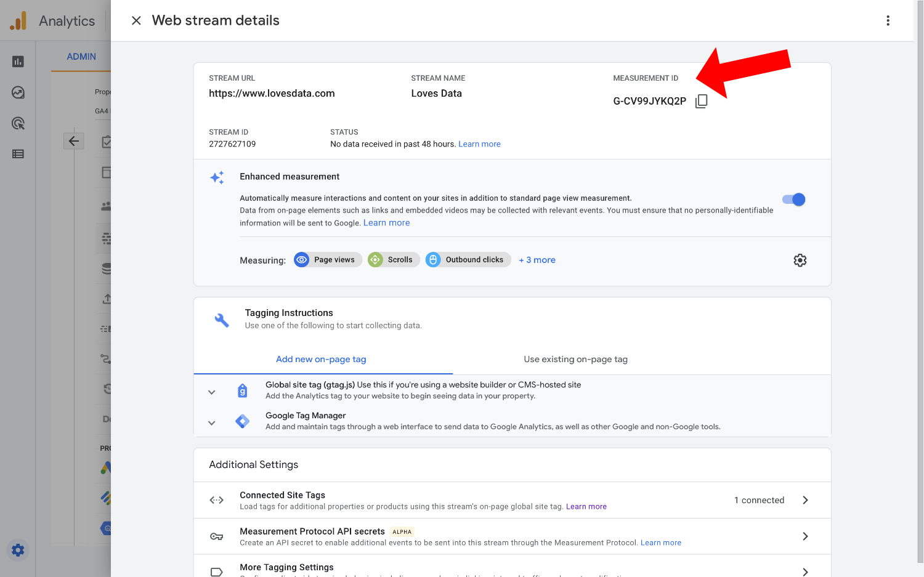
Task: Switch to the Use existing on-page tag tab
Action: (575, 359)
